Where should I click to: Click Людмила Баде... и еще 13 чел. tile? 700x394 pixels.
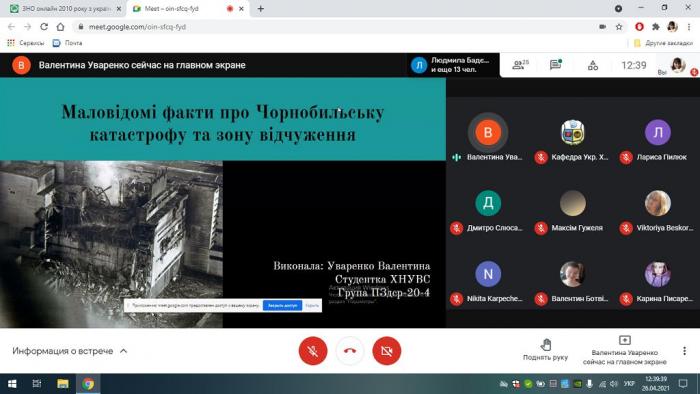coord(452,65)
